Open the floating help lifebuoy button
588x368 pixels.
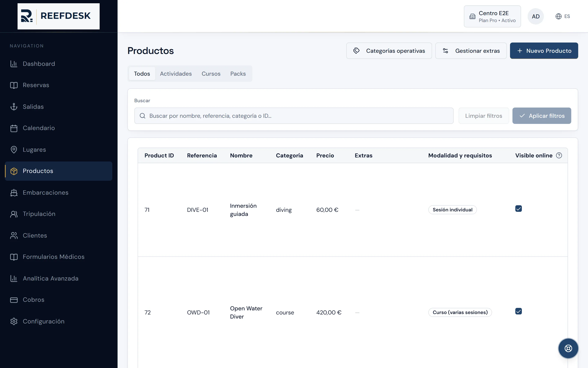568,348
